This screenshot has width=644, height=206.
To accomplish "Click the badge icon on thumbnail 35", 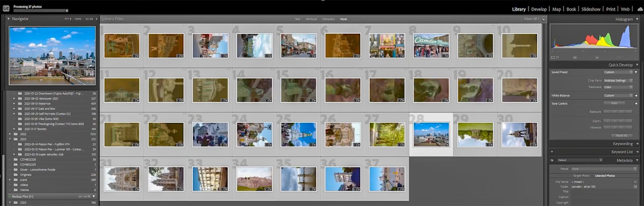I will [312, 189].
